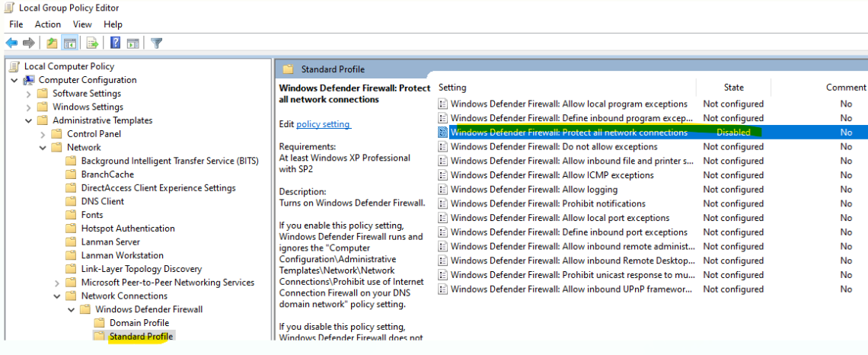Open the View menu
The image size is (868, 355).
(82, 24)
